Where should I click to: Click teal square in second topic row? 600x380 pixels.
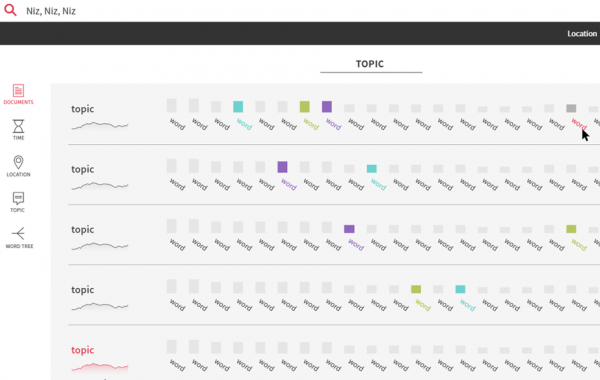coord(372,169)
